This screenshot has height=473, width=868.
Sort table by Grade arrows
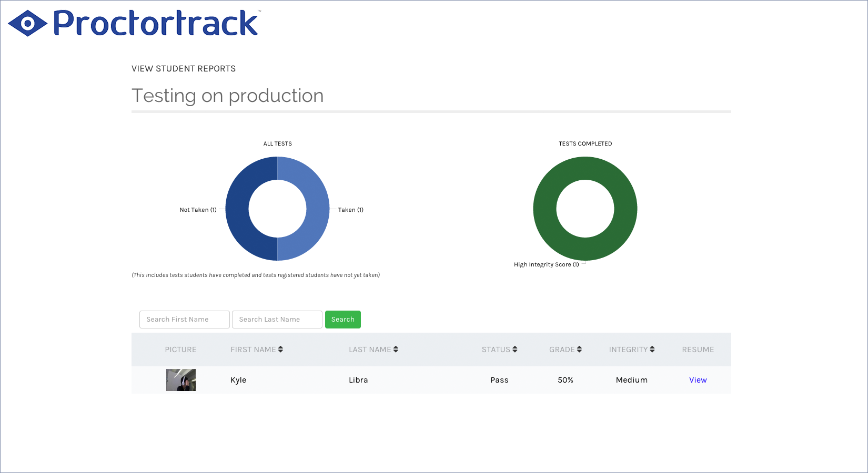click(x=579, y=349)
